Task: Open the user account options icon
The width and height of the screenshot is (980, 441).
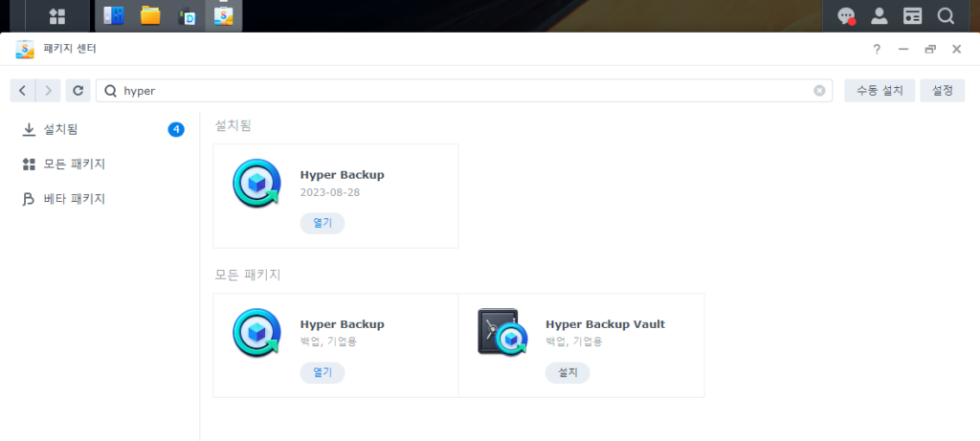Action: (x=880, y=16)
